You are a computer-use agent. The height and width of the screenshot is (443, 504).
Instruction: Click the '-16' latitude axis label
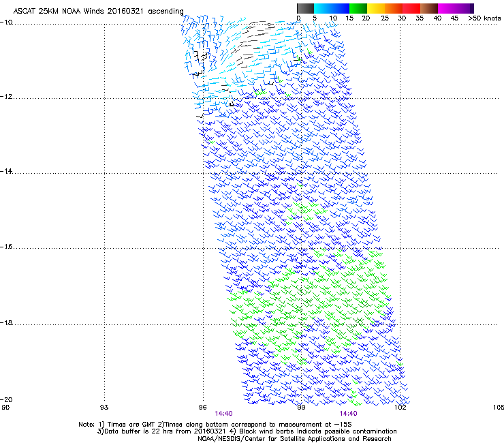click(6, 247)
